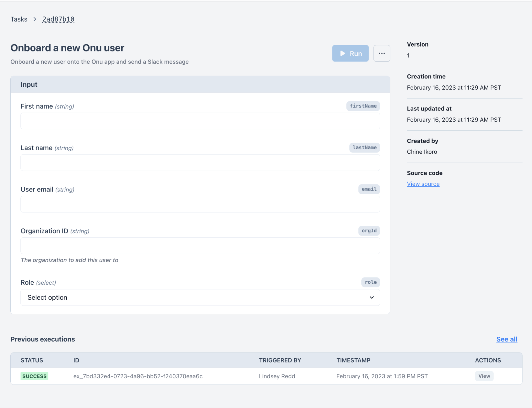Click the orgId parameter tag

369,230
